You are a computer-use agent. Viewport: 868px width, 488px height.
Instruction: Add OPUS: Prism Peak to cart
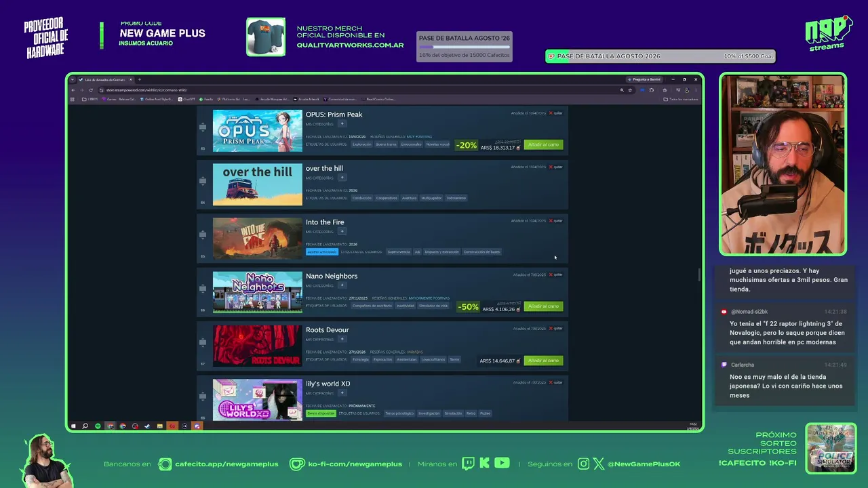click(543, 144)
